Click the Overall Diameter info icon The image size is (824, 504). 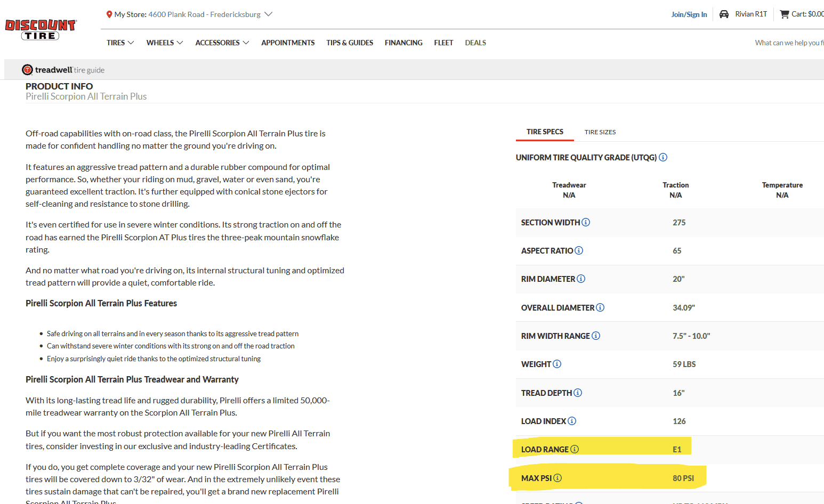point(600,307)
